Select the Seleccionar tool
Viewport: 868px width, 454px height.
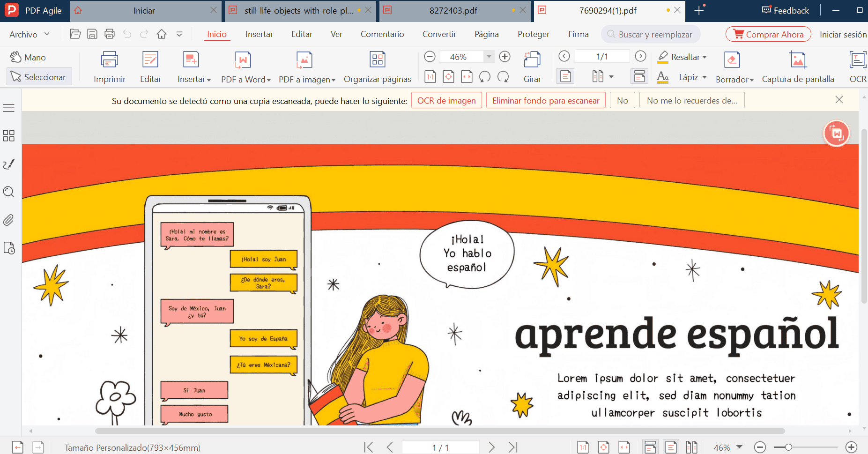click(39, 76)
